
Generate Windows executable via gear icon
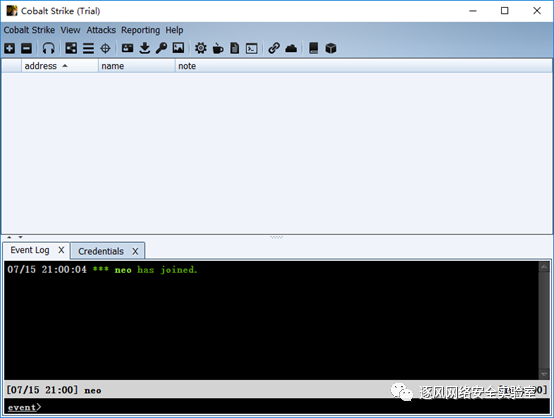pos(201,48)
